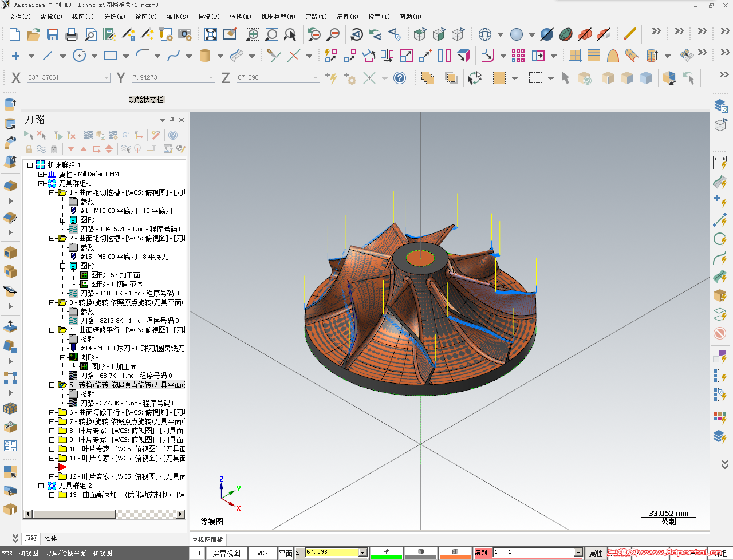Click the Print icon in toolbar

tap(72, 34)
